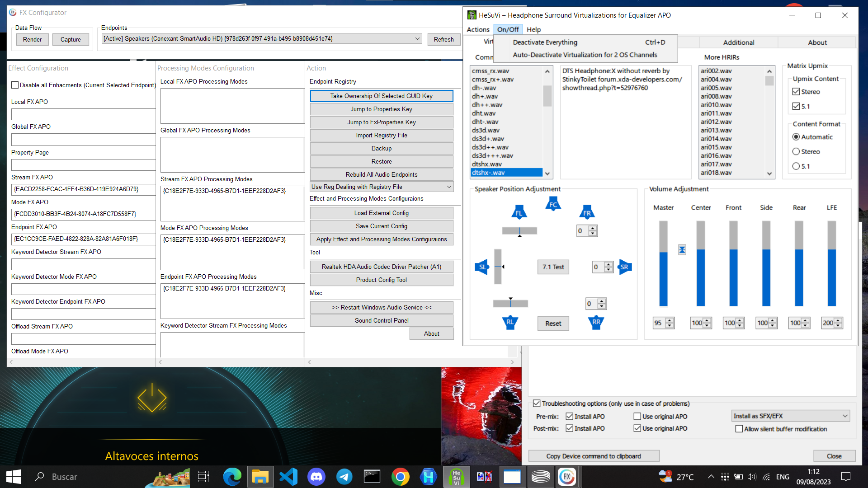Open the Windows Start menu
The width and height of the screenshot is (868, 488).
(13, 477)
